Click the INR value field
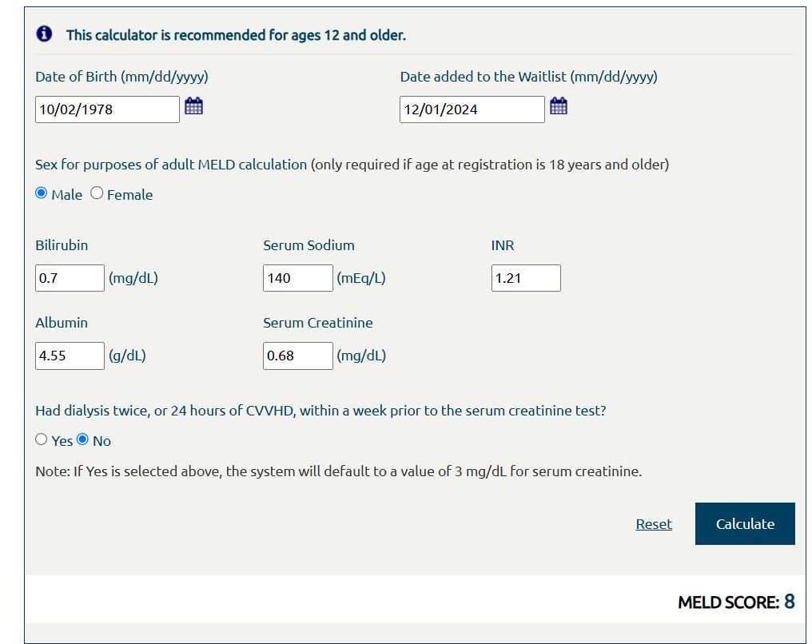This screenshot has width=812, height=644. pos(526,278)
